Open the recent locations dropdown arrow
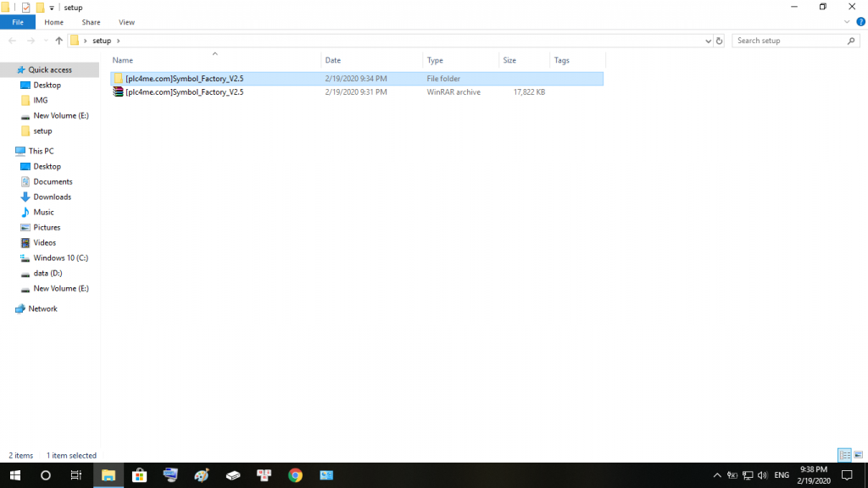The height and width of the screenshot is (488, 868). (45, 41)
